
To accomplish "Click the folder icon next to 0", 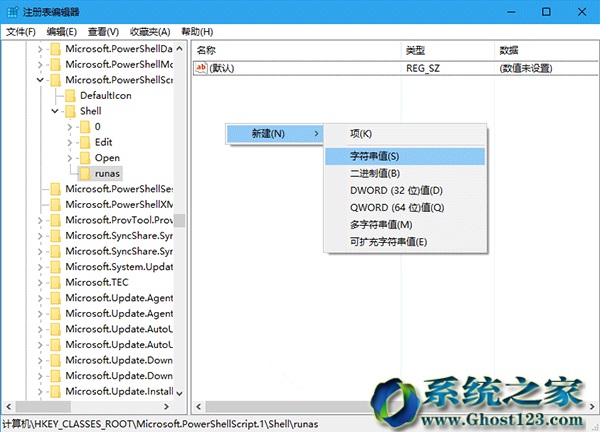I will point(85,127).
